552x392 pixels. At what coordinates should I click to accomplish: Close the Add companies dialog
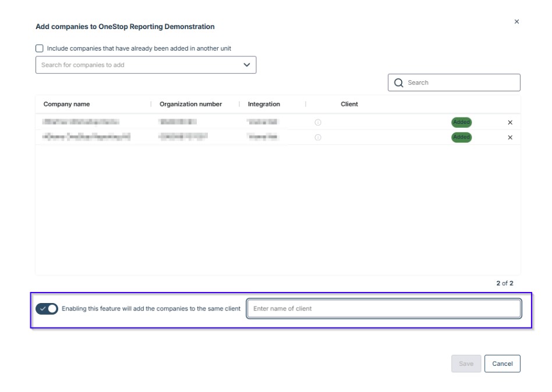tap(516, 22)
